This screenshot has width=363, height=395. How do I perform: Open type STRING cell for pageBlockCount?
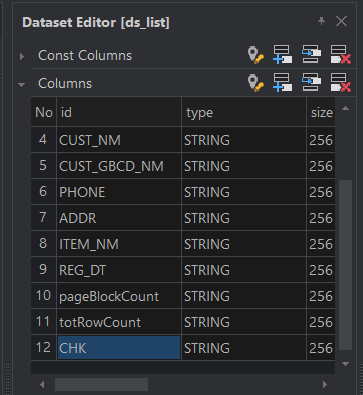[244, 296]
